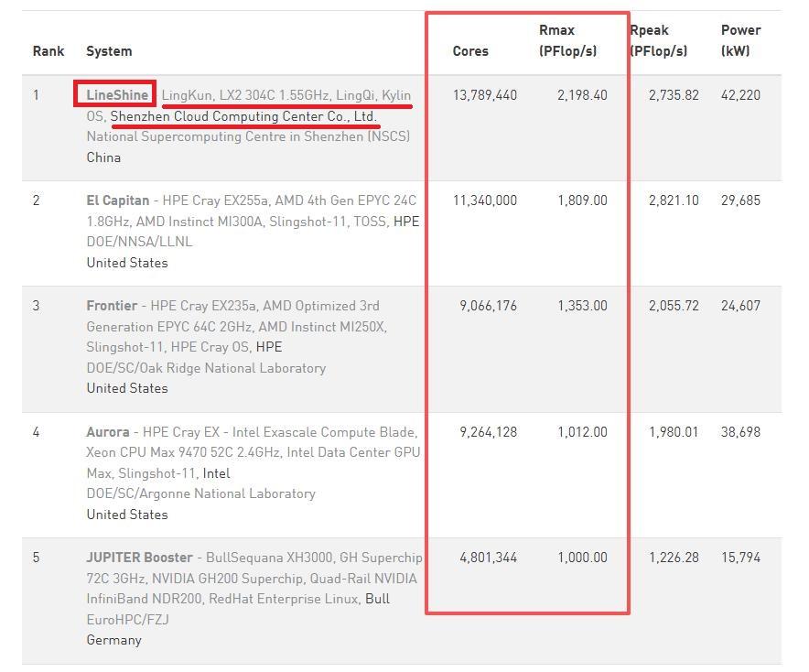Click the Rmax (PFlop/s) column header

point(567,40)
